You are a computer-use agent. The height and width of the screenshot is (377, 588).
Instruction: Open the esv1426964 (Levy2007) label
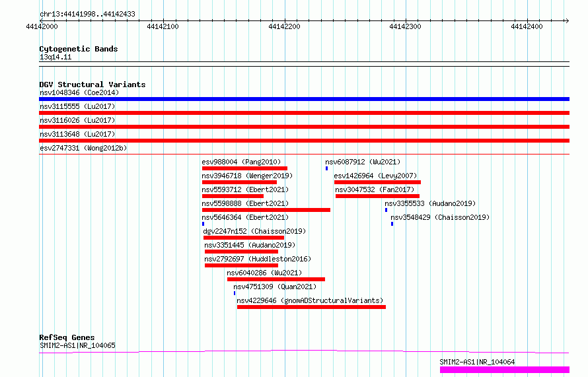coord(375,176)
